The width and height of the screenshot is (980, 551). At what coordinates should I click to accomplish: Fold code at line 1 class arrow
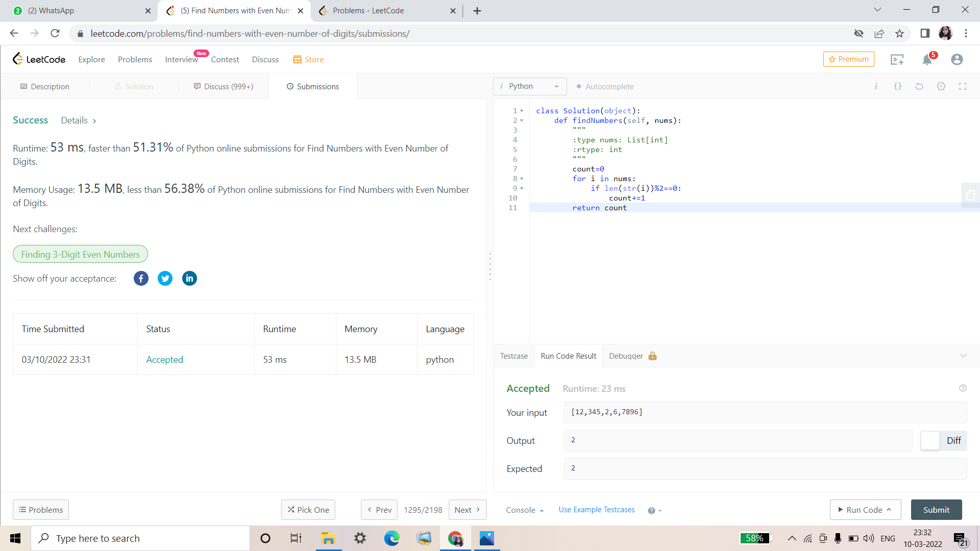tap(522, 111)
